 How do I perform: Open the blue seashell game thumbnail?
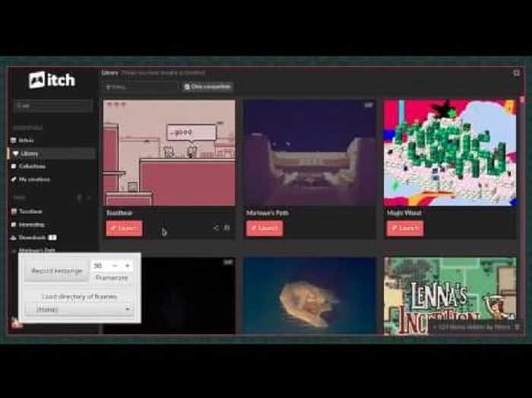pyautogui.click(x=309, y=295)
